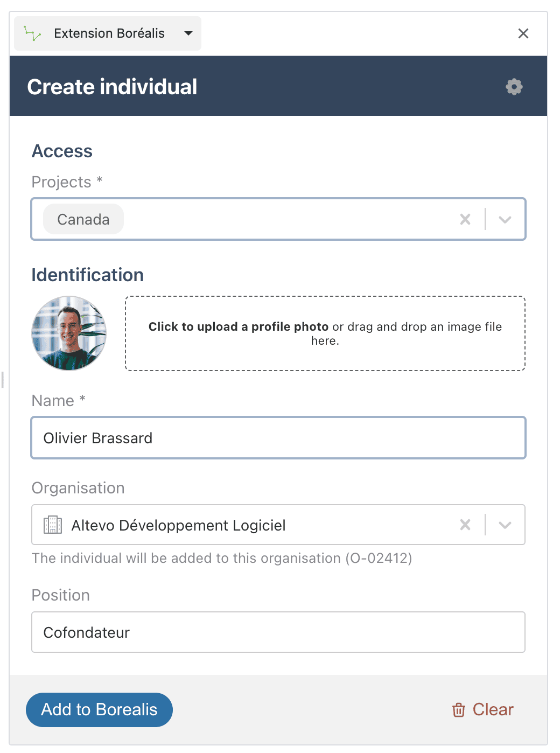Remove the selected organisation with the X
Screen dimensions: 560x753
click(465, 525)
